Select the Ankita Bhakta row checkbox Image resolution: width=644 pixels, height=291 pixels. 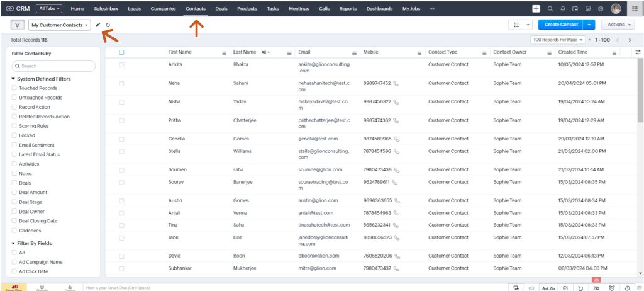[x=121, y=65]
